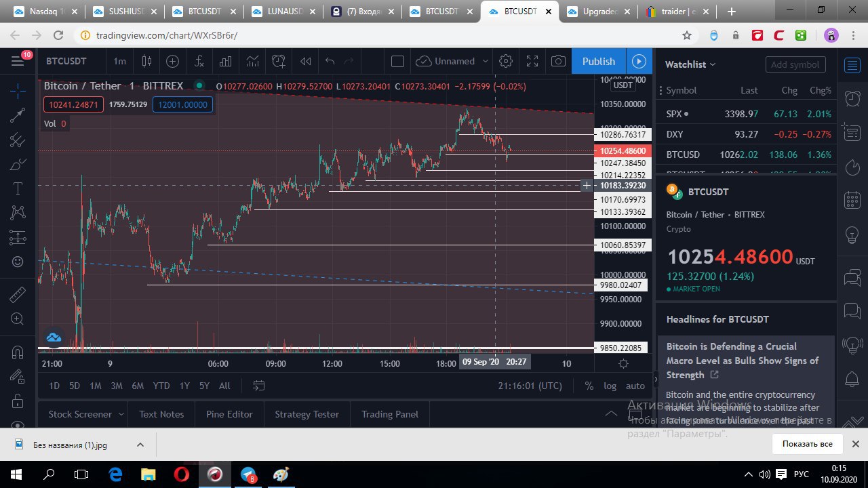
Task: Select the All time range
Action: [x=224, y=386]
